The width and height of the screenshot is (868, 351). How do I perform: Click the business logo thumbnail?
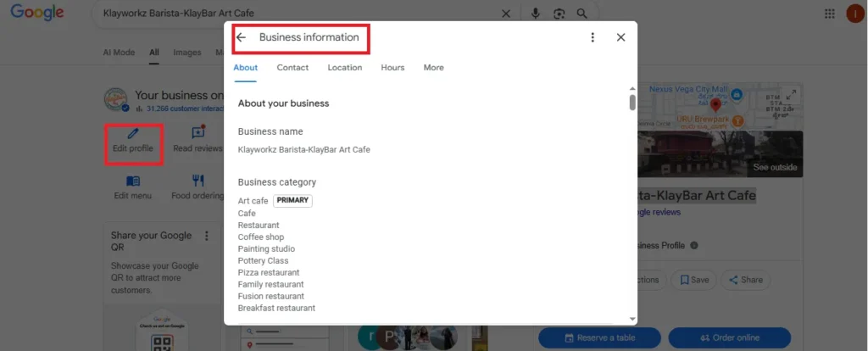116,100
